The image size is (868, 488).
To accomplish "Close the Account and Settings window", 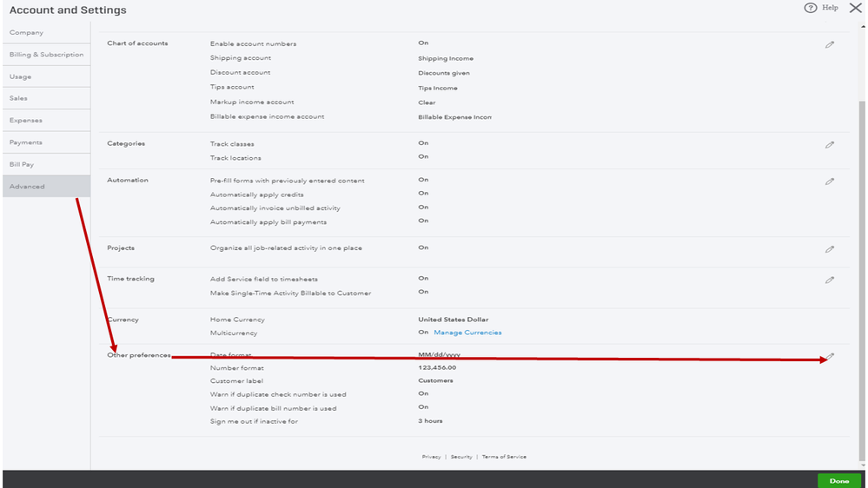I will (855, 8).
